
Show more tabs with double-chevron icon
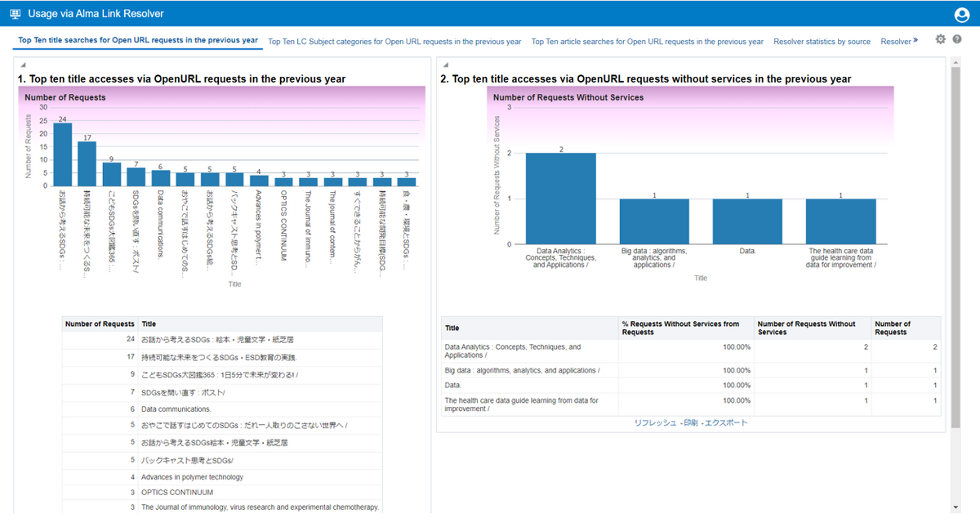[x=915, y=40]
